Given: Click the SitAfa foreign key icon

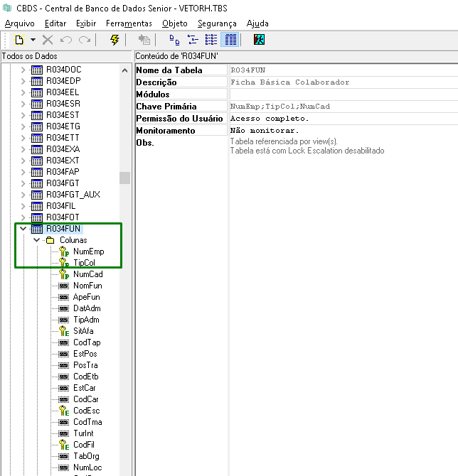Looking at the screenshot, I should point(63,331).
